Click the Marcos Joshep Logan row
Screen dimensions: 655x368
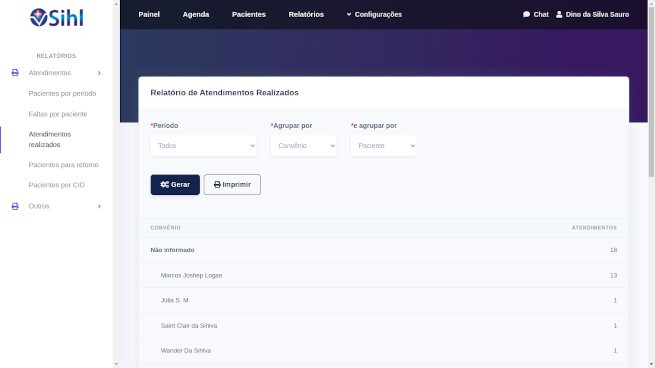[x=383, y=275]
